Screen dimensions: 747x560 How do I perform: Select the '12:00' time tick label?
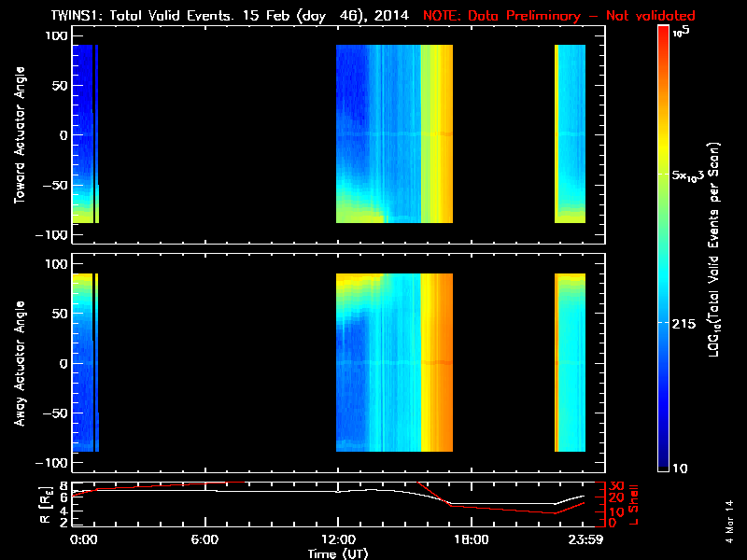coord(338,539)
